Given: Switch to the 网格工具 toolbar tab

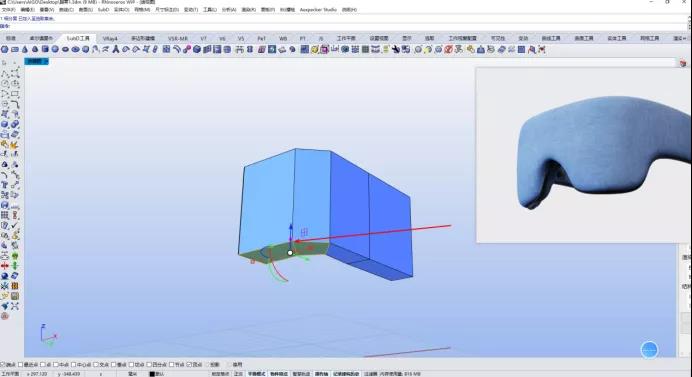Looking at the screenshot, I should click(x=650, y=38).
